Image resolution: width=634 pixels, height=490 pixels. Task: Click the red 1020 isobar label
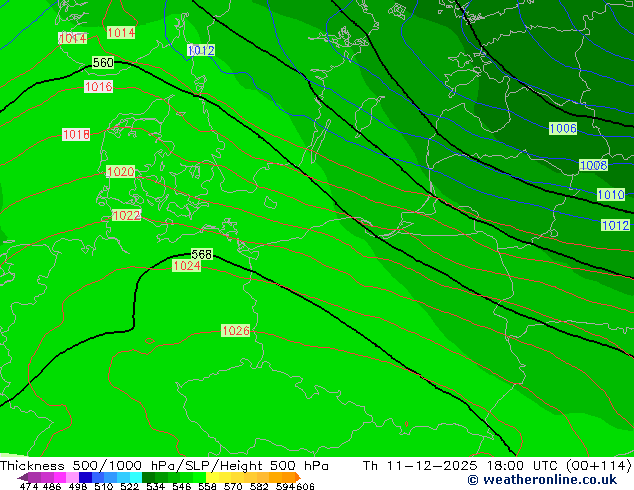coord(120,172)
